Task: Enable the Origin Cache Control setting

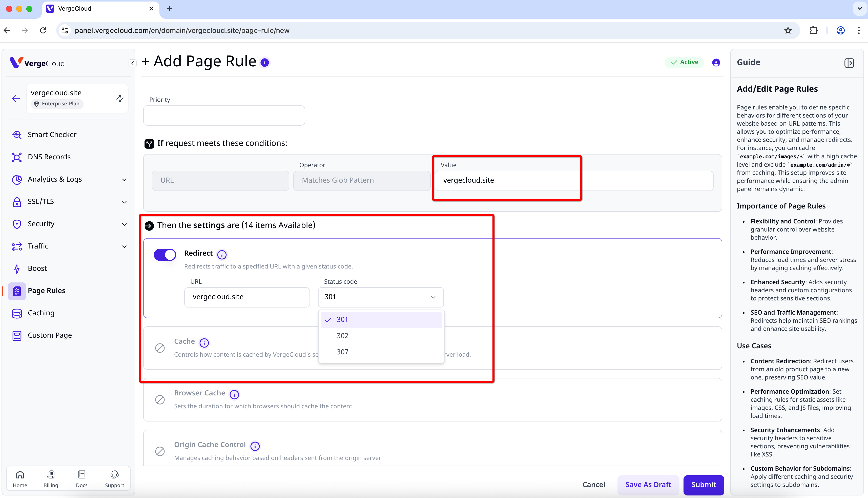Action: (160, 451)
